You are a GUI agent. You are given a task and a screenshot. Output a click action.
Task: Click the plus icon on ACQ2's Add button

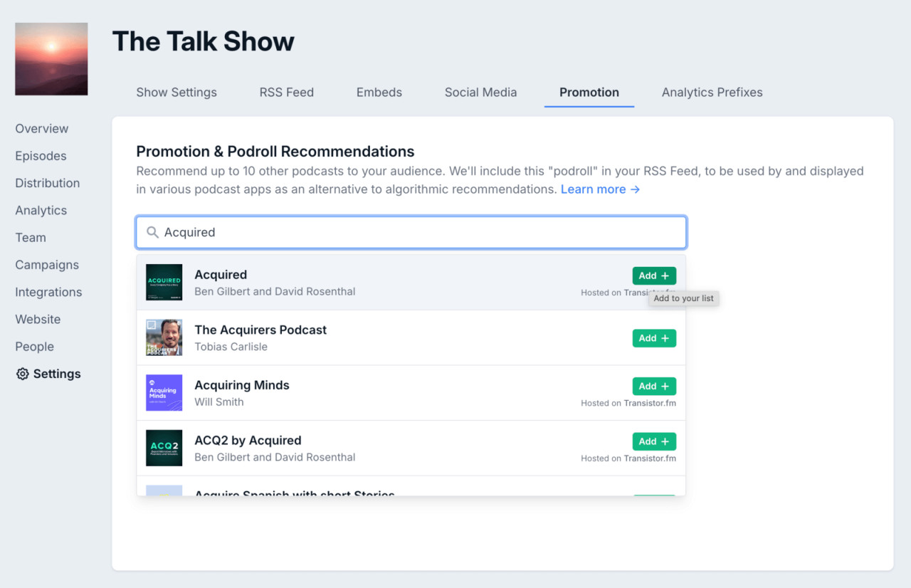click(x=664, y=441)
